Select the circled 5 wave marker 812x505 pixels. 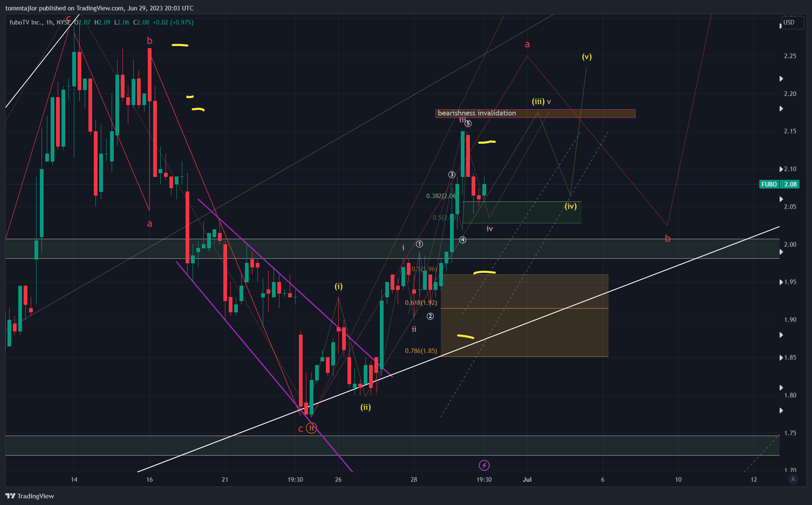468,123
